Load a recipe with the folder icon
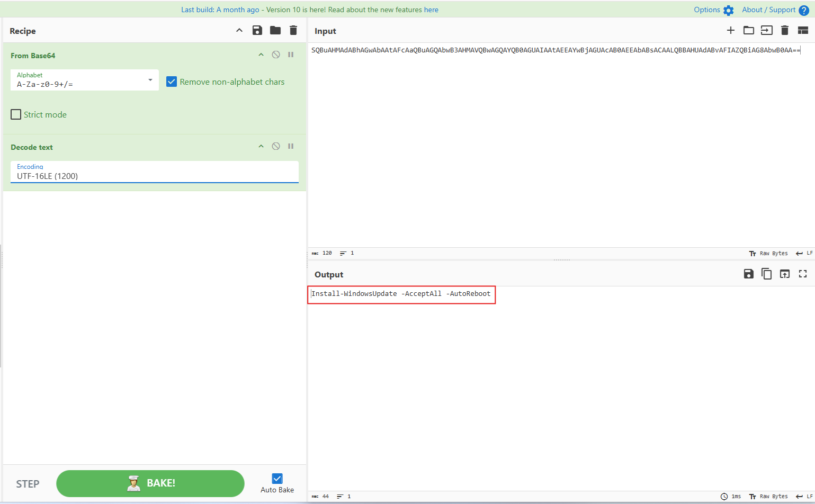Screen dimensions: 815x504 [275, 31]
